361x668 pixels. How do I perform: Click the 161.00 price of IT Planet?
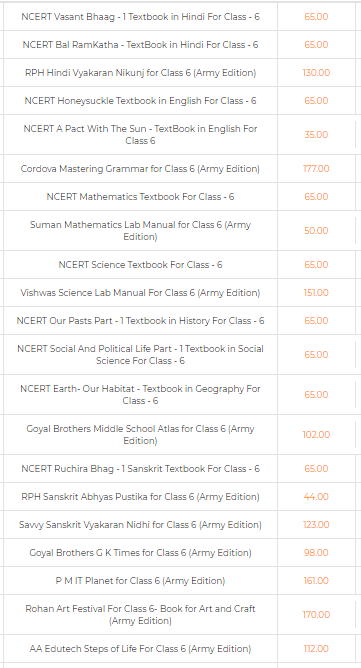coord(316,581)
